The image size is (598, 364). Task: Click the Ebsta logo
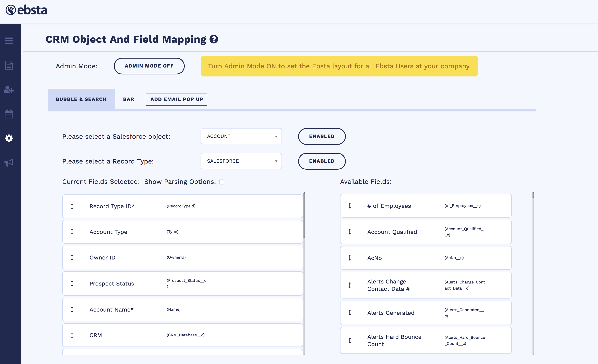click(x=26, y=10)
